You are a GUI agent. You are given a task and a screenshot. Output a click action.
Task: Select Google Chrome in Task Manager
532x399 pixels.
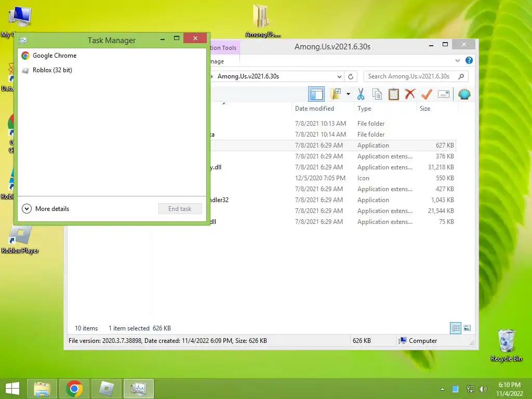click(x=112, y=56)
